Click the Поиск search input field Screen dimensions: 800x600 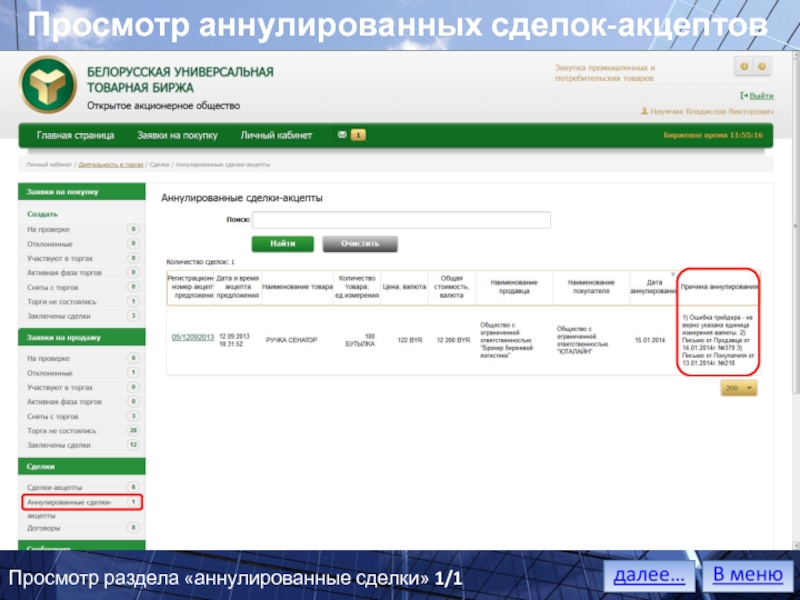401,220
